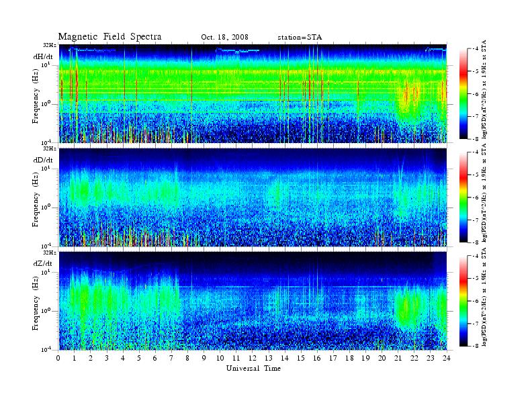This screenshot has height=411, width=532.
Task: Click the dZ/dt spectrogram plot
Action: click(253, 301)
